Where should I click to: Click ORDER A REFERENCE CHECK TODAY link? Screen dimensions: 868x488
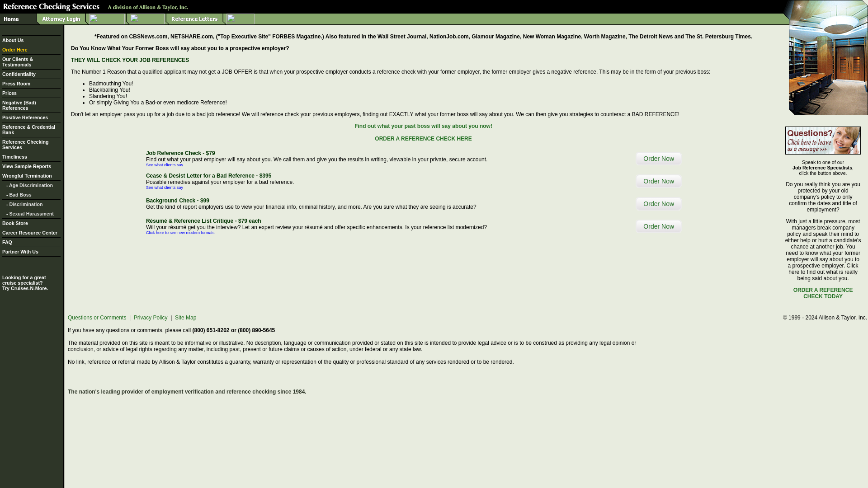(823, 293)
